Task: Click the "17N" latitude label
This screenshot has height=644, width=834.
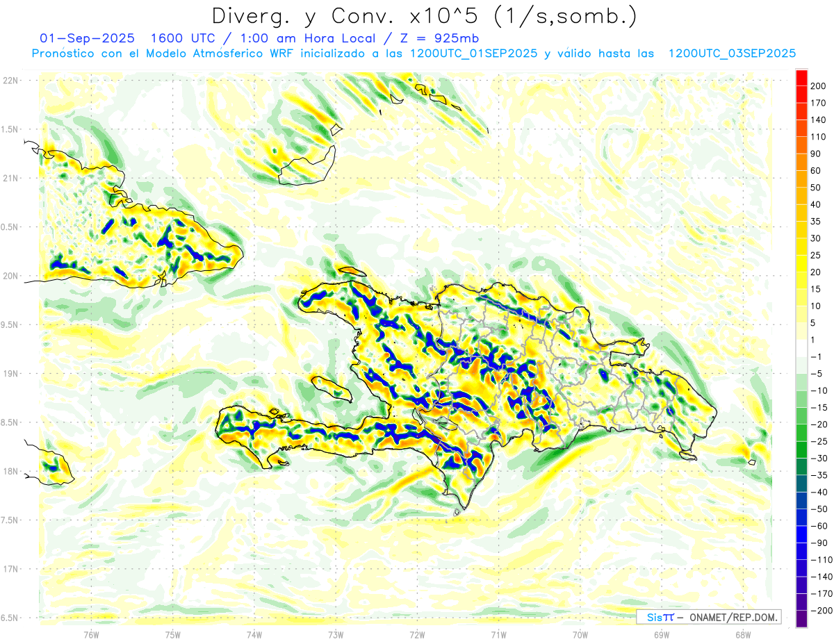Action: [x=10, y=569]
